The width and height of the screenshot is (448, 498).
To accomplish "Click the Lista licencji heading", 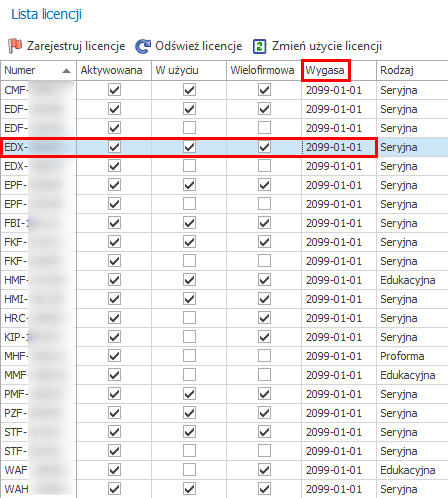I will pos(46,14).
